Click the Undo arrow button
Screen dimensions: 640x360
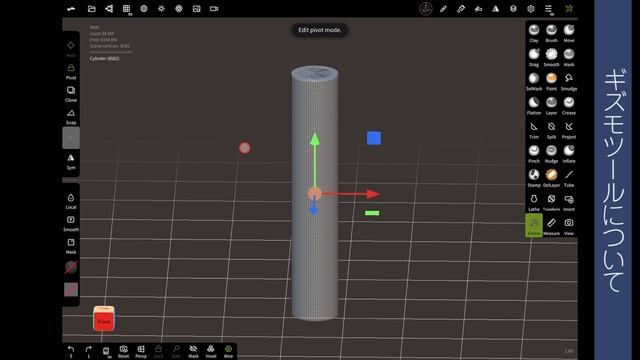click(71, 351)
